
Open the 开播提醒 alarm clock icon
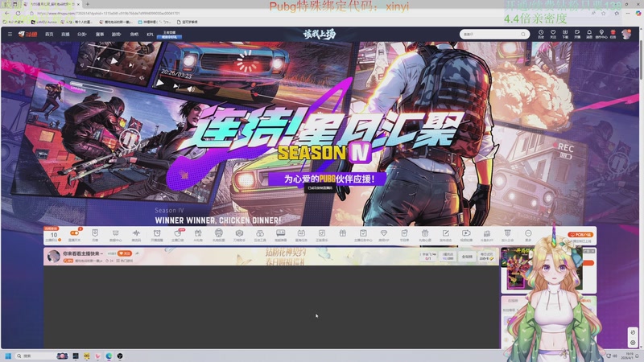(157, 235)
